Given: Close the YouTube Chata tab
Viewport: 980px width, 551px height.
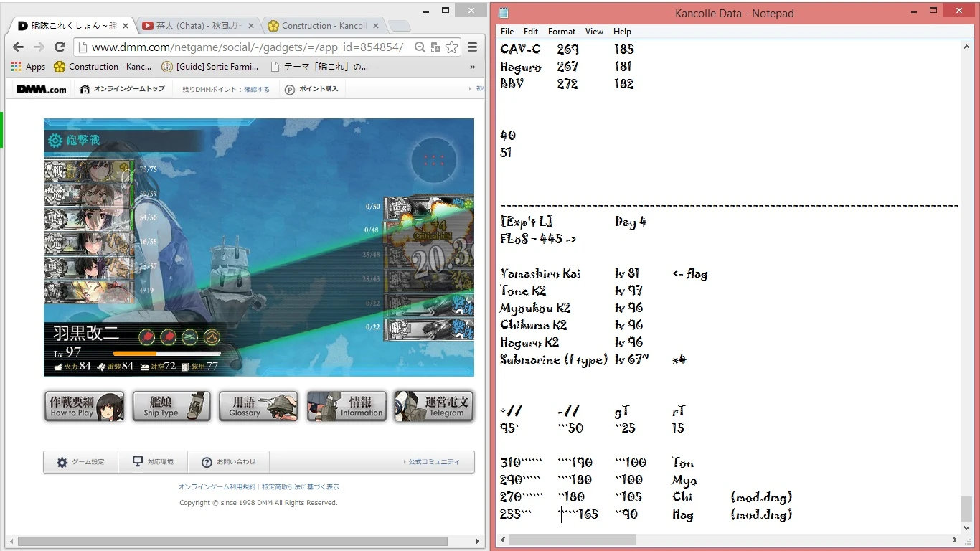Looking at the screenshot, I should 250,26.
